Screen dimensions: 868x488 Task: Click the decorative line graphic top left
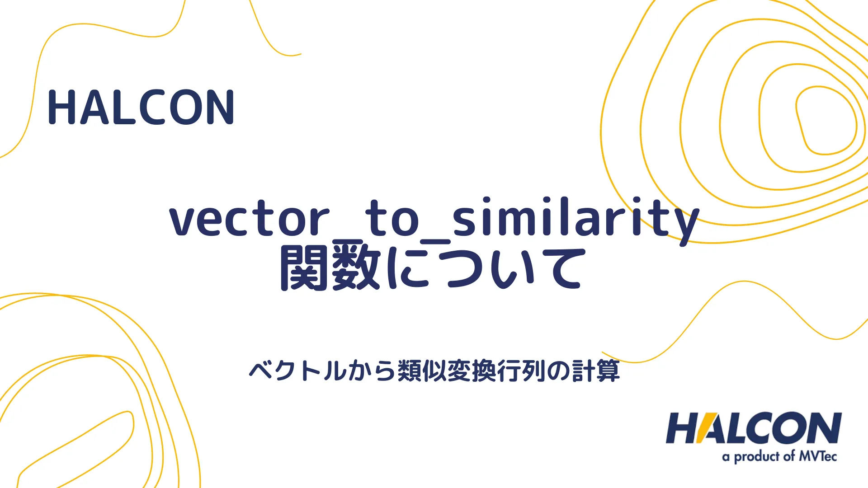[35, 35]
